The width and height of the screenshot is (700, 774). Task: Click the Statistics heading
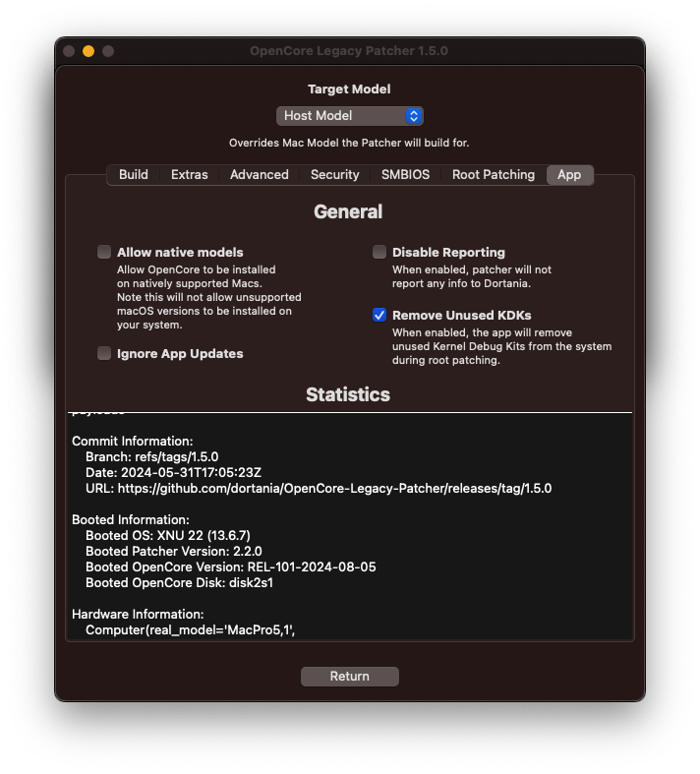coord(348,394)
